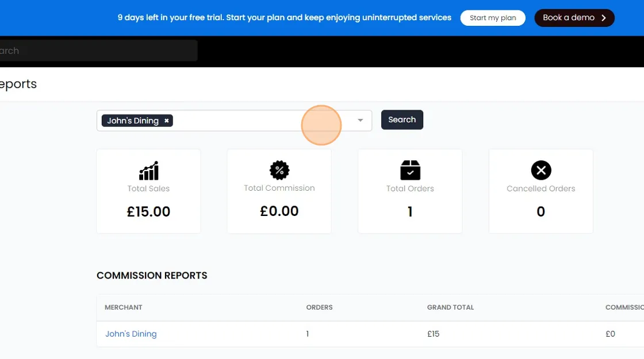Click the ORDERS column header
The height and width of the screenshot is (359, 644).
point(320,307)
